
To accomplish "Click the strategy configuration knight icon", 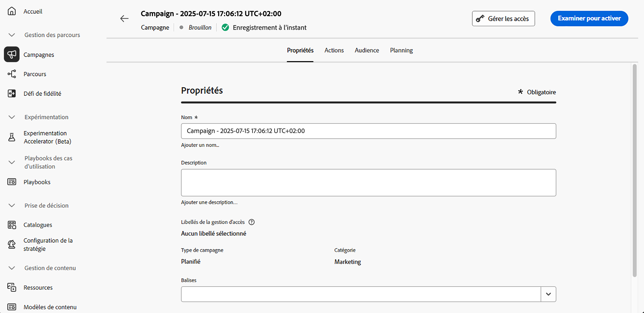I will click(x=11, y=244).
